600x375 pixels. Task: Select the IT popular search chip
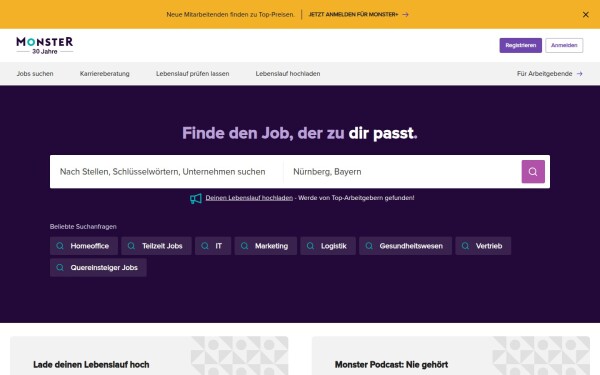point(213,246)
